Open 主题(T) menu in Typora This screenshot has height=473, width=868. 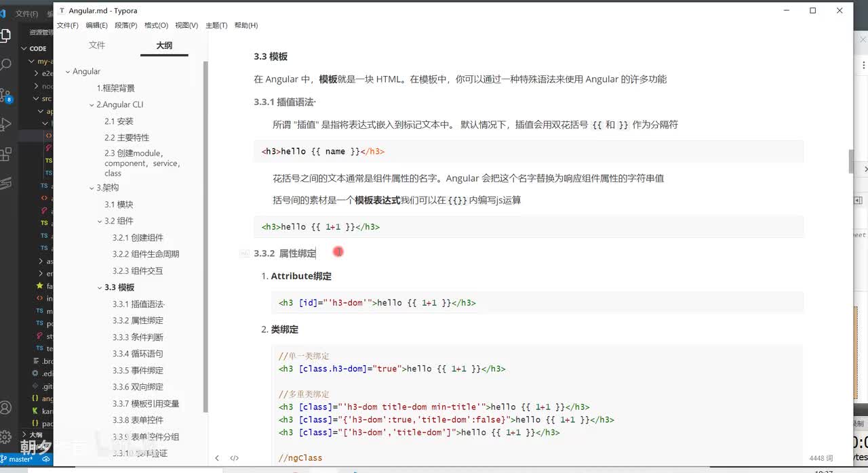coord(216,25)
